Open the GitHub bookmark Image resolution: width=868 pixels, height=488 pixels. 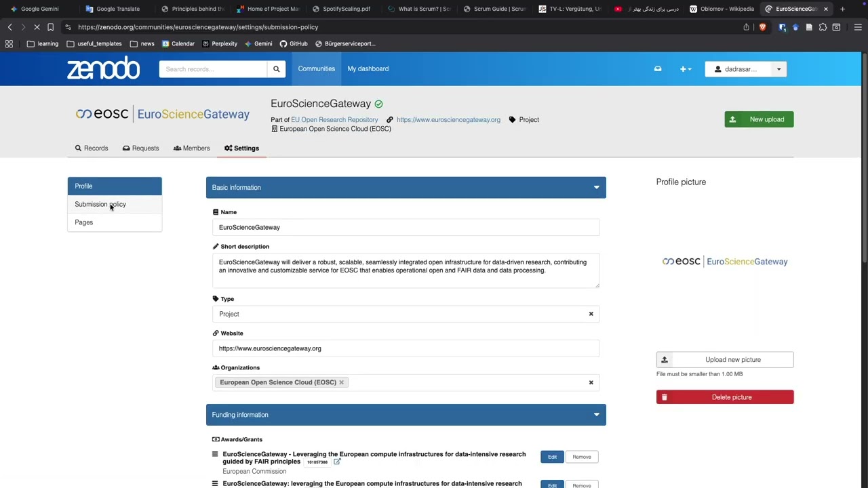pos(294,43)
